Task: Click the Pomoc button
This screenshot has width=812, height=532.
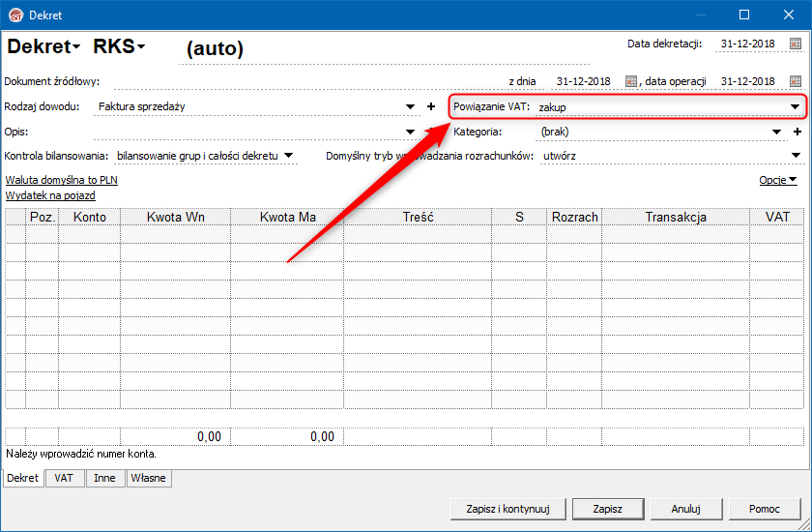Action: 765,509
